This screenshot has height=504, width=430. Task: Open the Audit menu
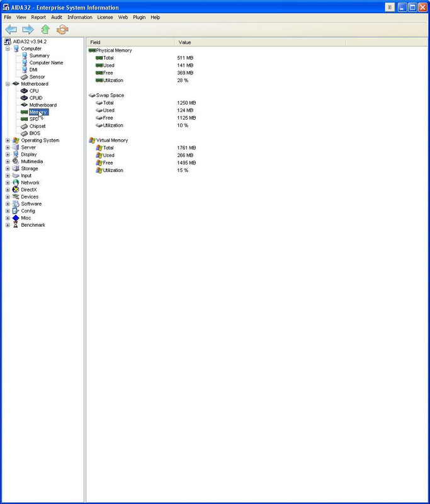[57, 18]
